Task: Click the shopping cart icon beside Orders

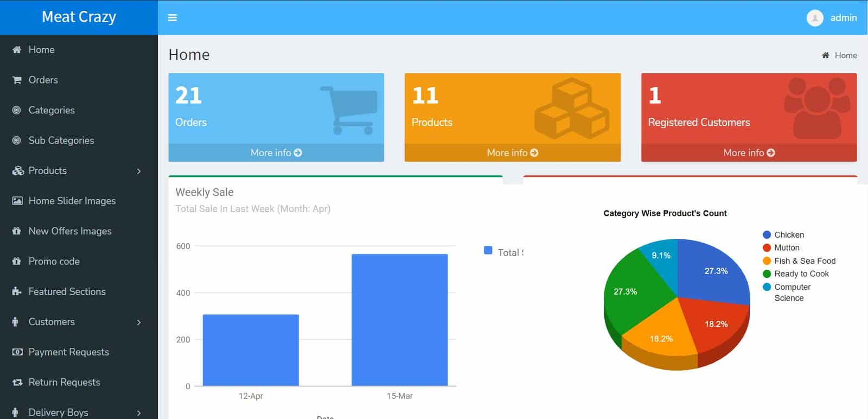Action: coord(17,80)
